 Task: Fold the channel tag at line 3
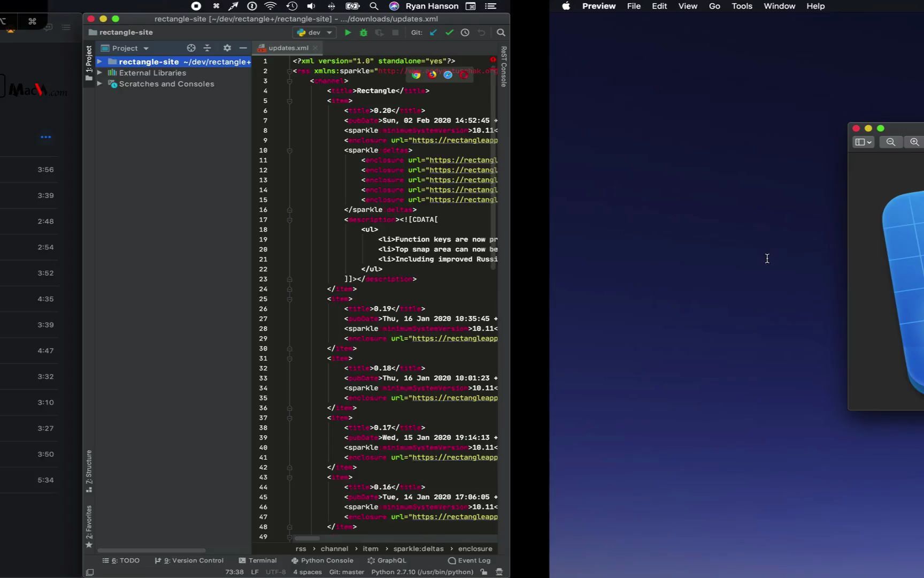[x=289, y=81]
